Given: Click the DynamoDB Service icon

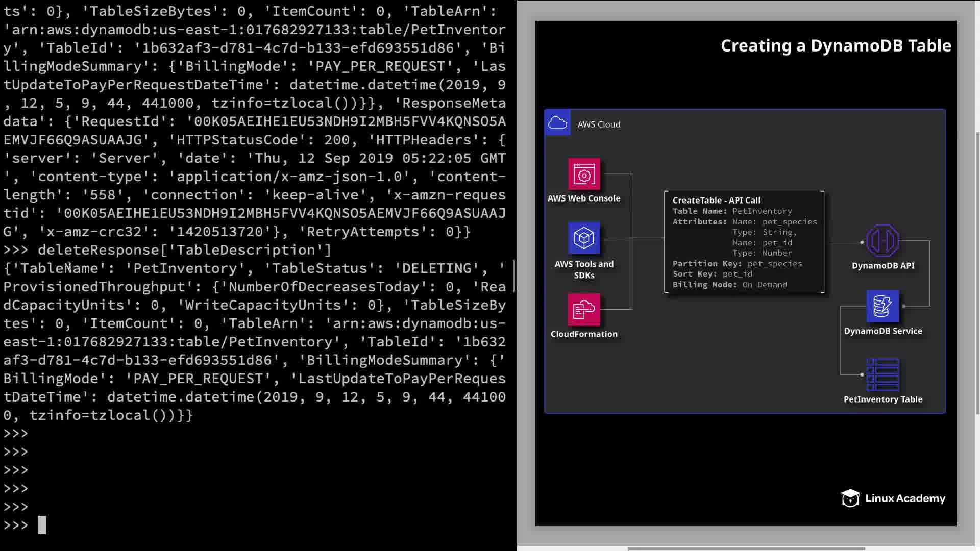Looking at the screenshot, I should click(x=883, y=306).
